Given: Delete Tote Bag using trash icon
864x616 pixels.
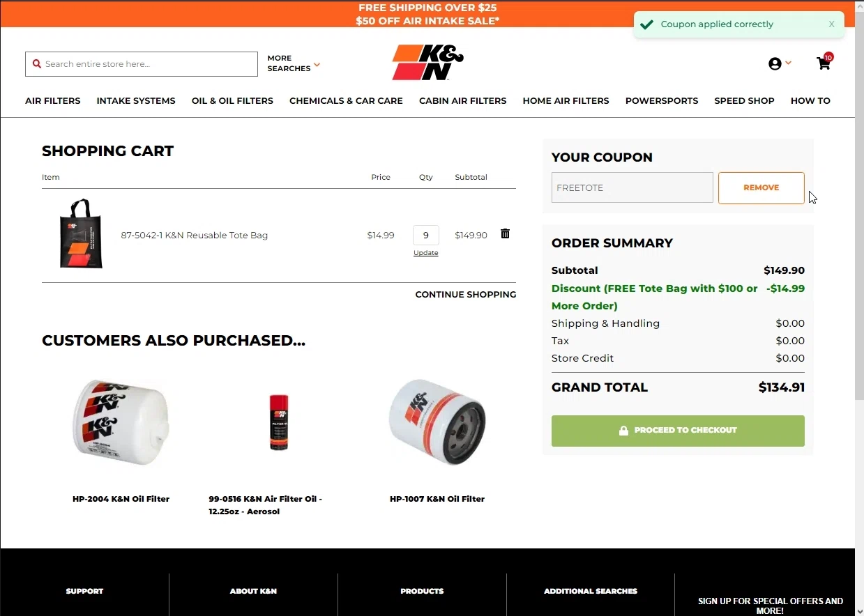Looking at the screenshot, I should pos(506,234).
